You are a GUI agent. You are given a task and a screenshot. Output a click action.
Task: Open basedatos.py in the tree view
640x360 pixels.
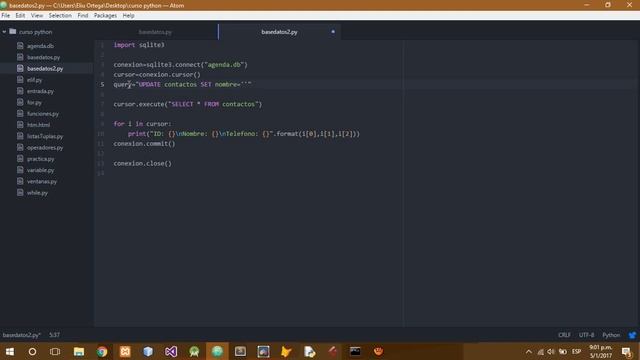click(x=44, y=58)
